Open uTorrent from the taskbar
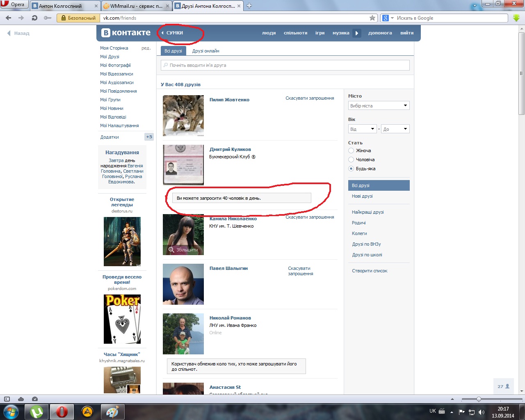This screenshot has height=420, width=525. [x=37, y=411]
